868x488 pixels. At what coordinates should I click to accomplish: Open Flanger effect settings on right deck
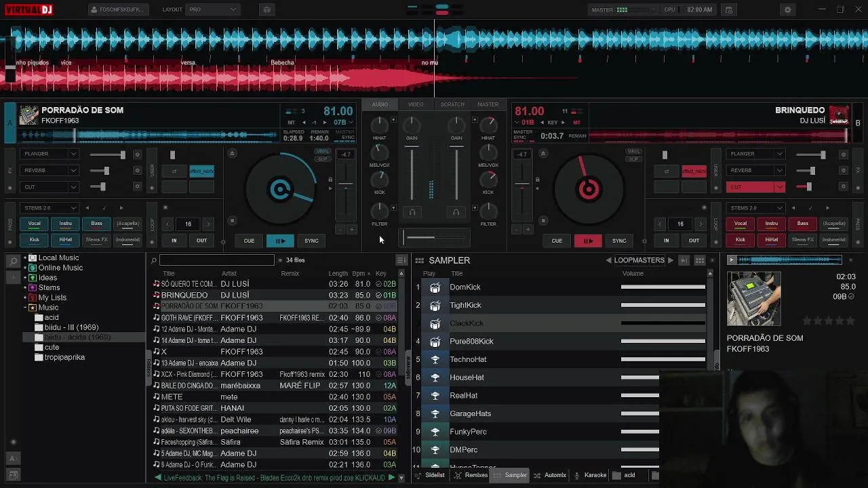pos(843,155)
